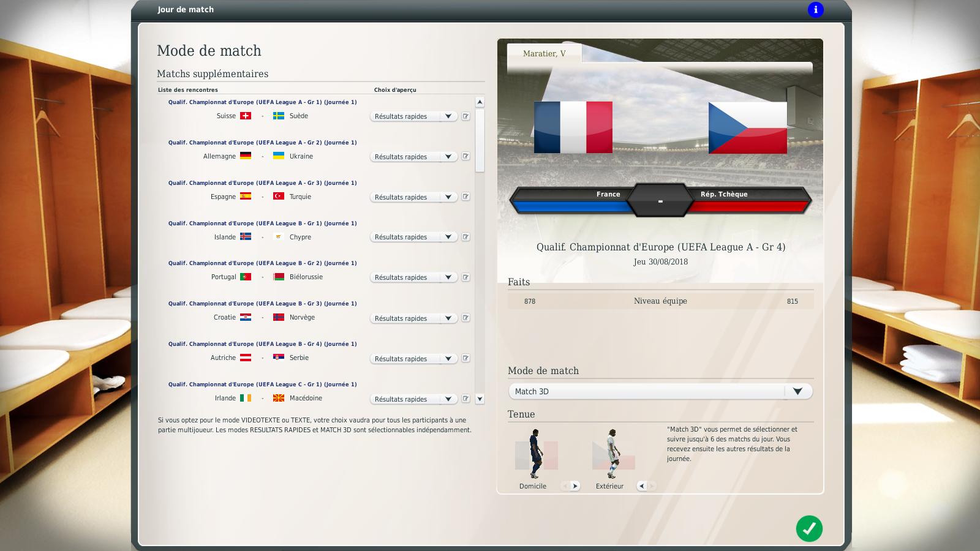Click the large France flag

(573, 127)
